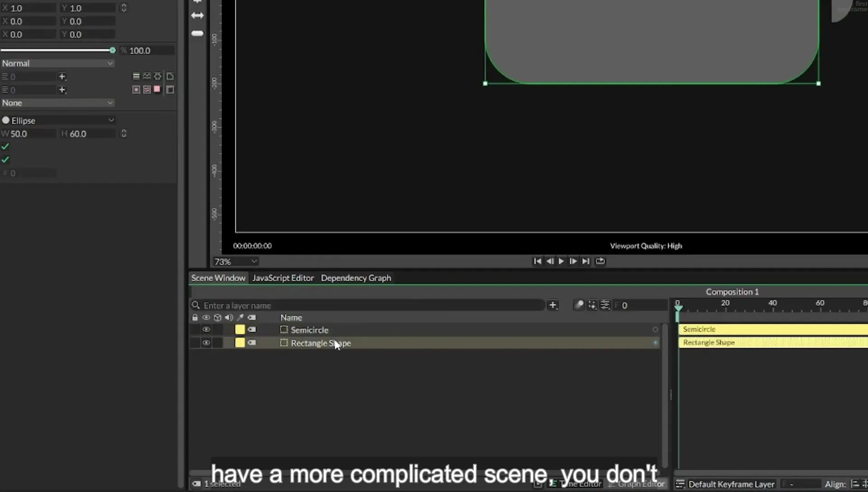Click the wavy mountain graph icon

click(147, 76)
